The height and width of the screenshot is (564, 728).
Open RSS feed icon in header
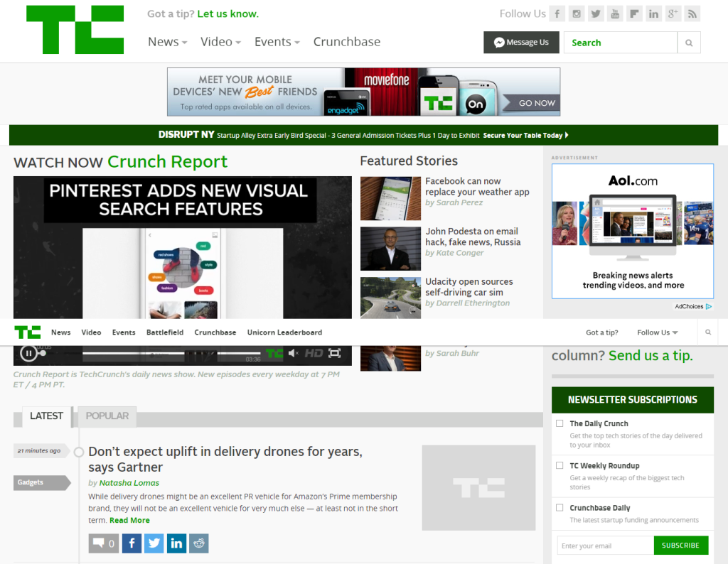click(692, 14)
